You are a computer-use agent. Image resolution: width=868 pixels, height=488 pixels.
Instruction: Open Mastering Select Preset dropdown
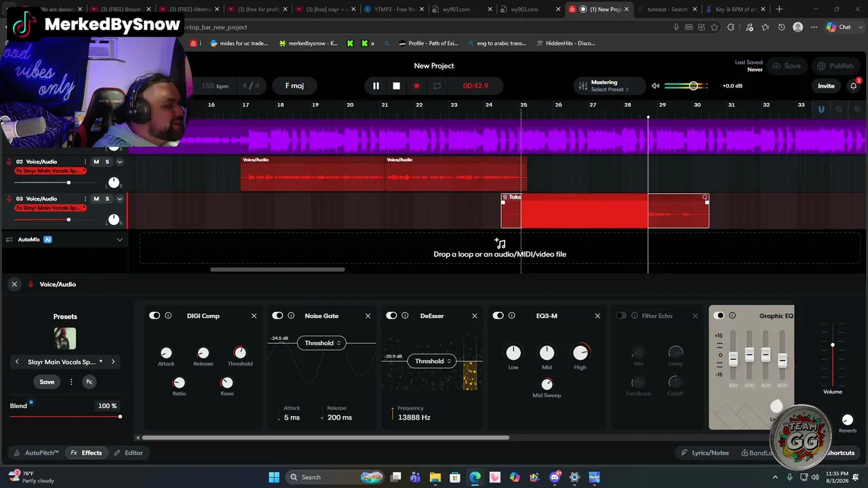click(610, 90)
